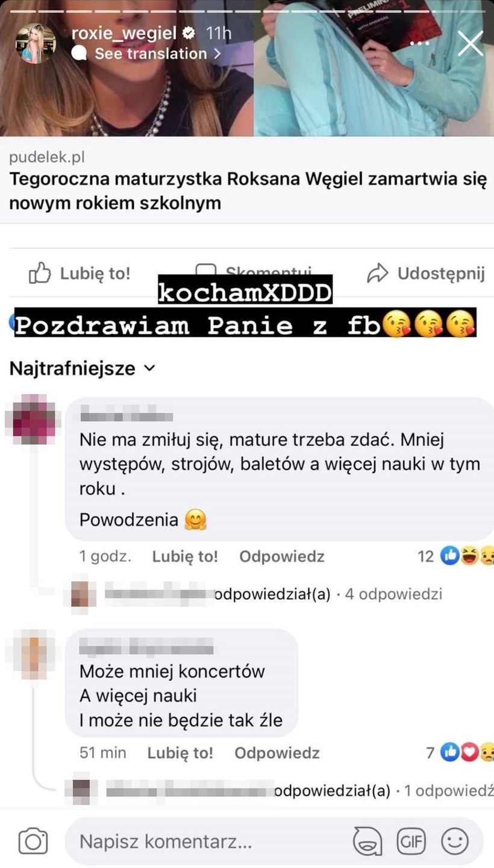Close the story with the X icon
Image resolution: width=494 pixels, height=868 pixels.
tap(470, 43)
